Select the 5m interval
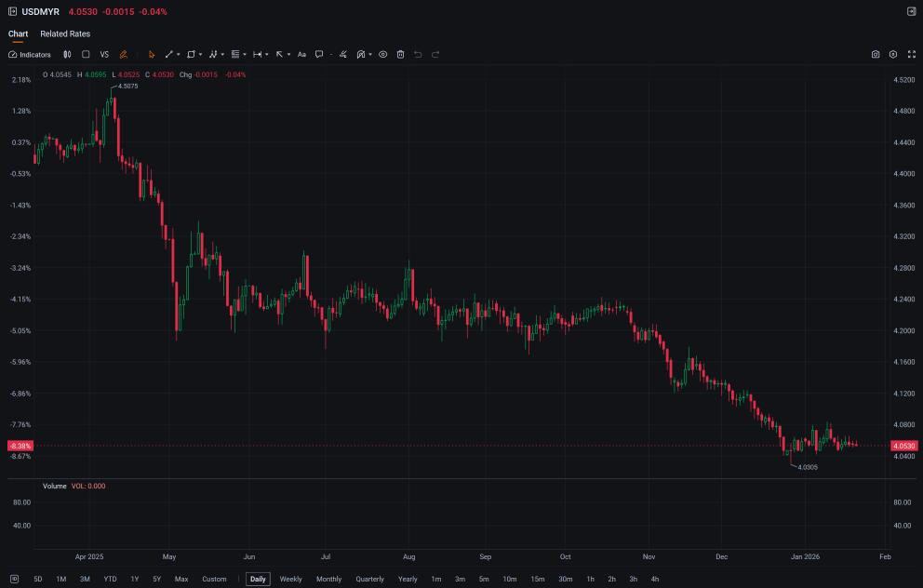The width and height of the screenshot is (923, 588). coord(484,580)
